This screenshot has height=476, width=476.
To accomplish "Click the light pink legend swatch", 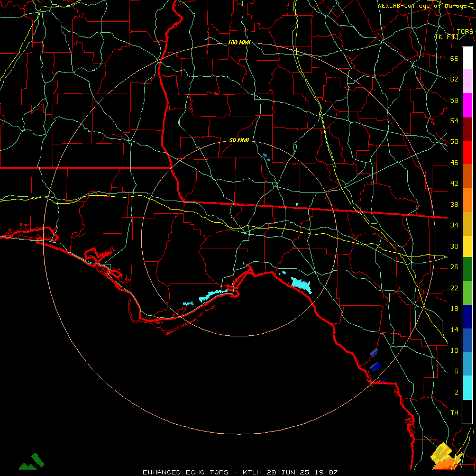I will 467,81.
